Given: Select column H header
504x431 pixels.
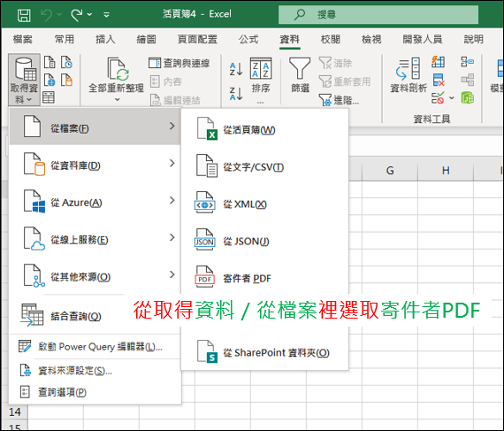Looking at the screenshot, I should [x=446, y=170].
